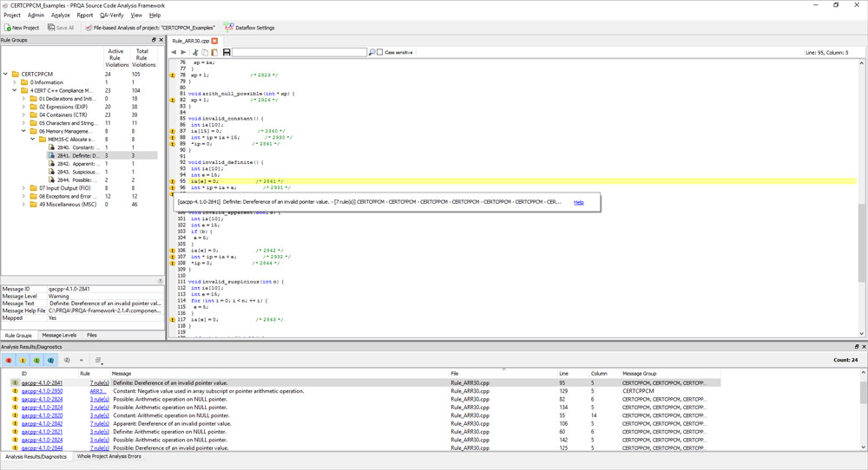Enable the Case sensitive checkbox

[380, 53]
